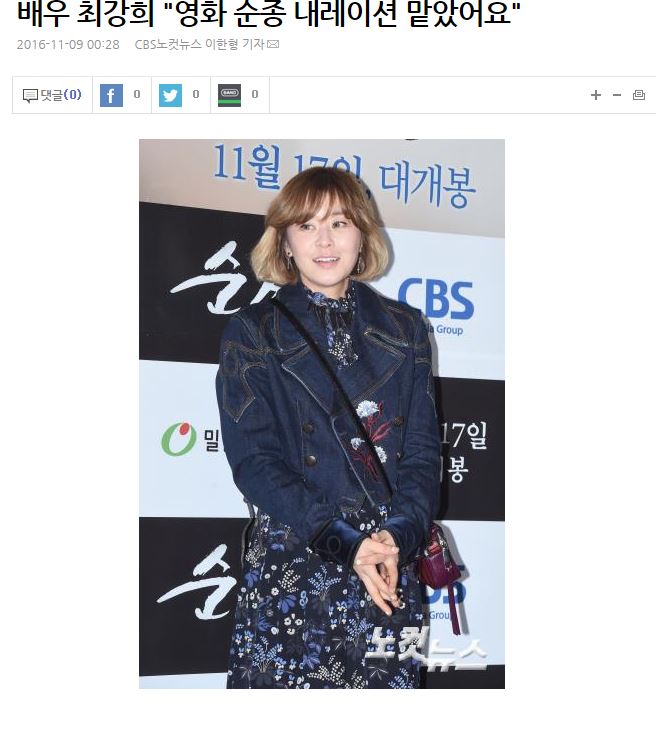Click the green-red circular logo in photo backdrop
This screenshot has height=741, width=656.
179,439
